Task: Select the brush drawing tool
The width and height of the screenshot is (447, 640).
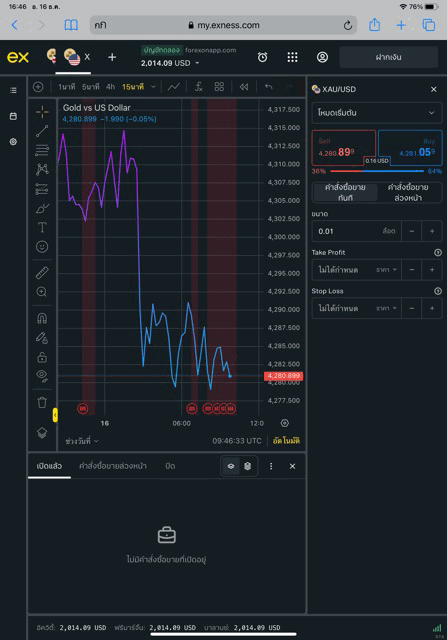Action: pyautogui.click(x=42, y=208)
